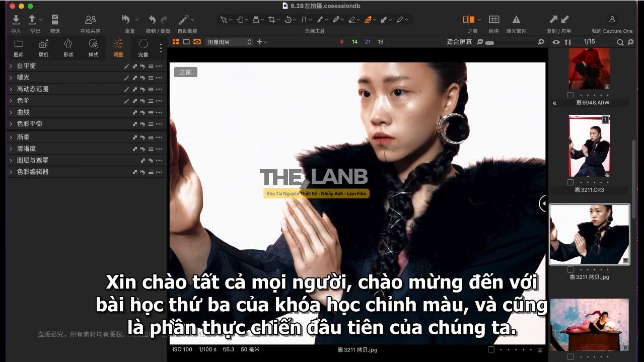This screenshot has width=644, height=362.
Task: Open My Capture One account button
Action: [612, 20]
